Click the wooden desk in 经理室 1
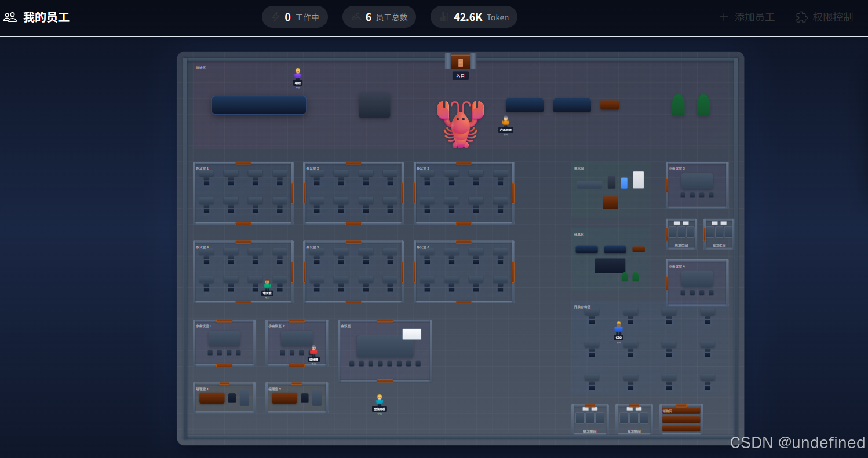The width and height of the screenshot is (868, 458). pos(212,398)
